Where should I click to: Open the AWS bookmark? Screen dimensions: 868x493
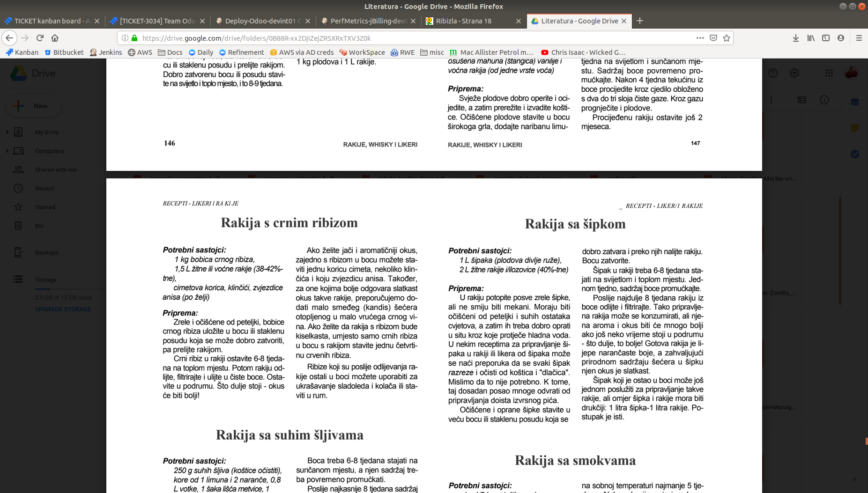[x=140, y=52]
